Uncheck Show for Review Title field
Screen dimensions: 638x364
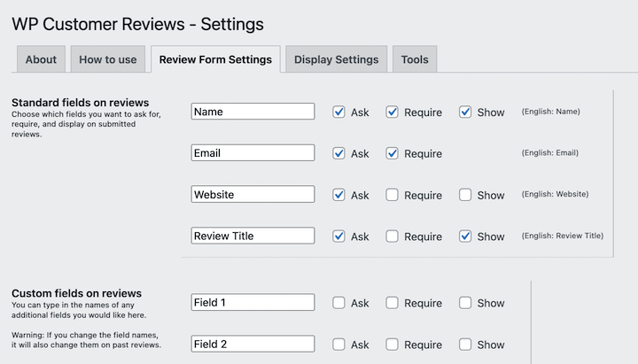[465, 236]
